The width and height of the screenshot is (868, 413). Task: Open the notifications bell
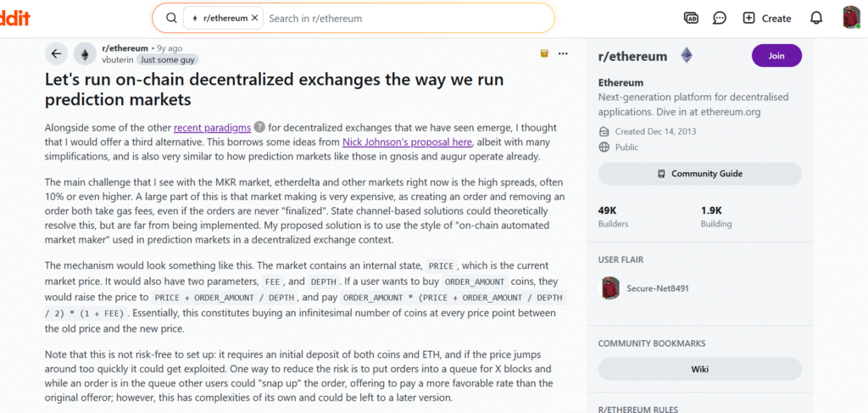point(815,18)
